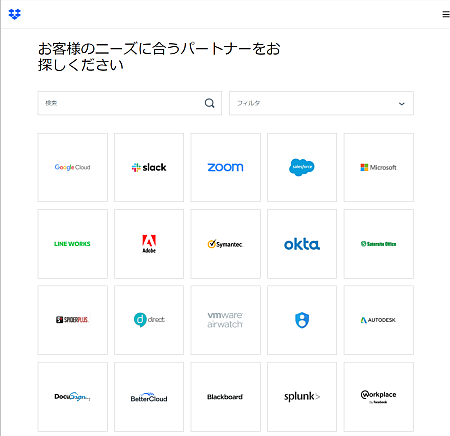
Task: Click the filter dropdown chevron arrow
Action: [x=402, y=104]
